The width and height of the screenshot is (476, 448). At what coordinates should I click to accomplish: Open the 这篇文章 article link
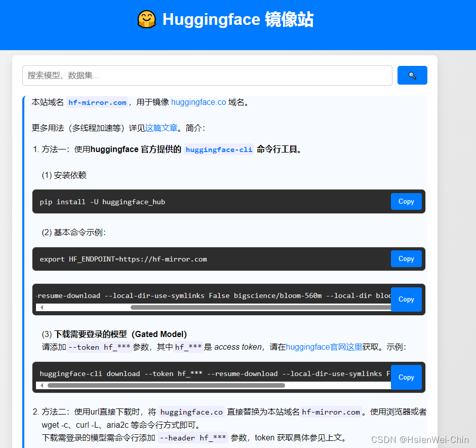[x=161, y=128]
